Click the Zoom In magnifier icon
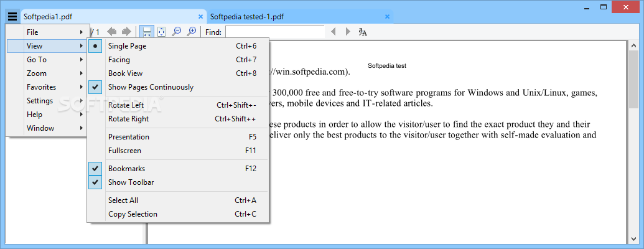 (x=192, y=32)
